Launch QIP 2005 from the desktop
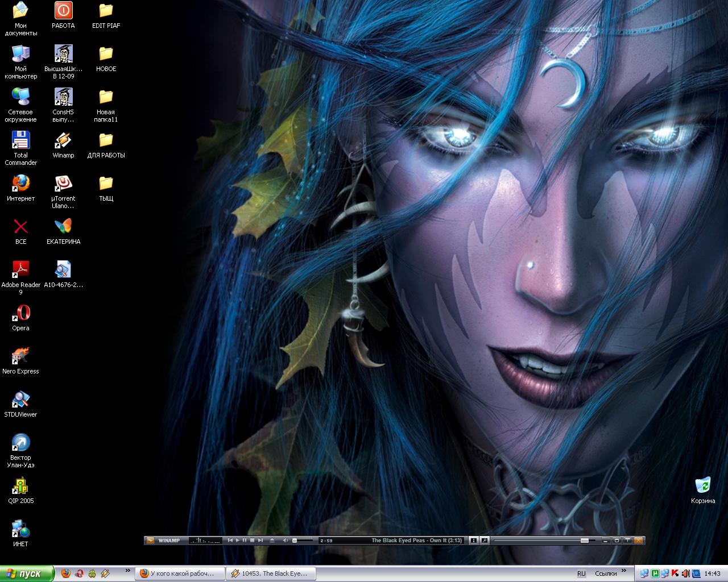The image size is (728, 582). click(20, 487)
